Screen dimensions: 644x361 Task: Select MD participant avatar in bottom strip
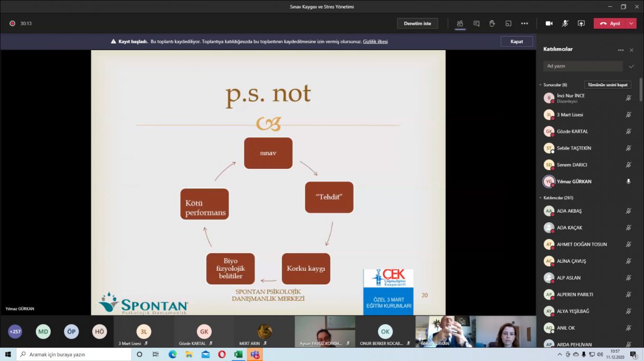coord(43,331)
